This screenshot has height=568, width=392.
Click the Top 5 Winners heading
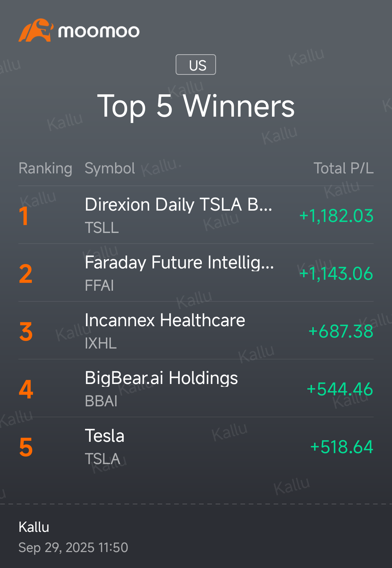[x=196, y=106]
